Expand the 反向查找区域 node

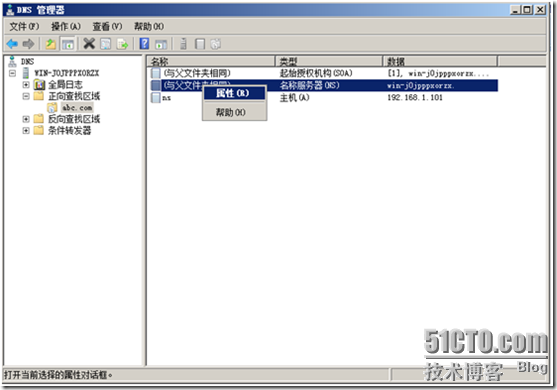coord(26,119)
